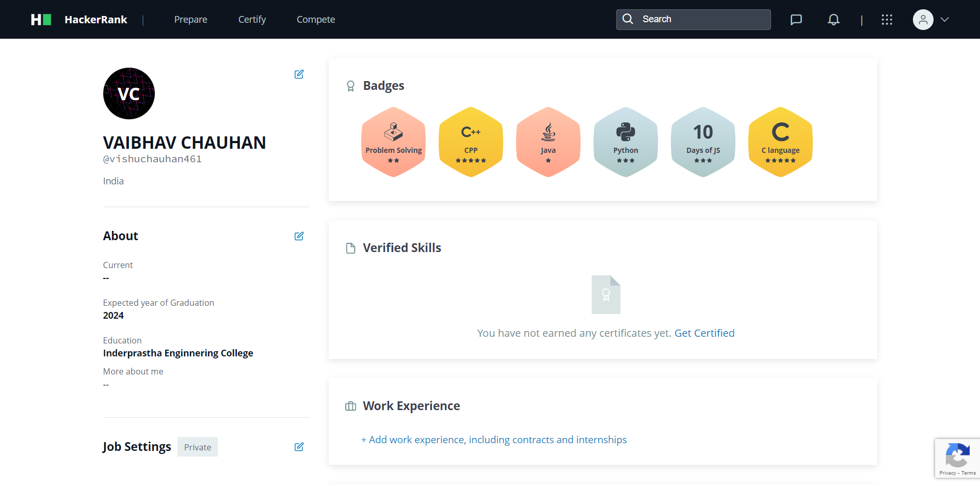Expand the user account dropdown arrow
This screenshot has height=485, width=980.
pos(945,20)
